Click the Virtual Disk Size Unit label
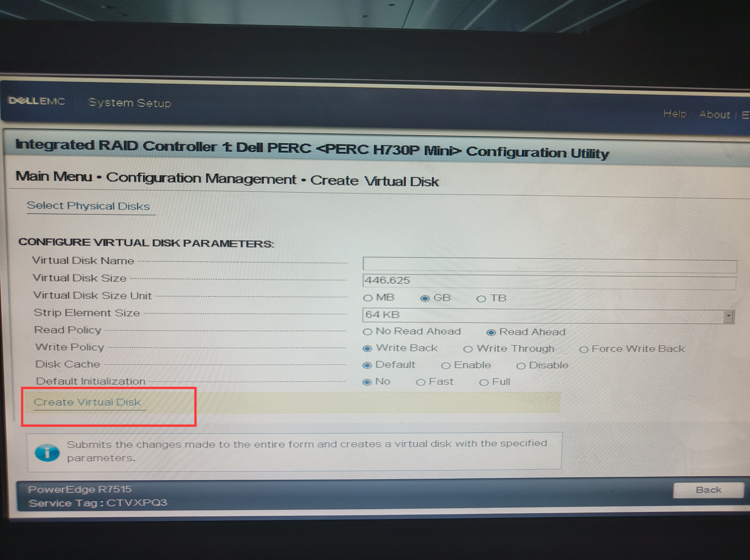This screenshot has width=750, height=560. 92,296
